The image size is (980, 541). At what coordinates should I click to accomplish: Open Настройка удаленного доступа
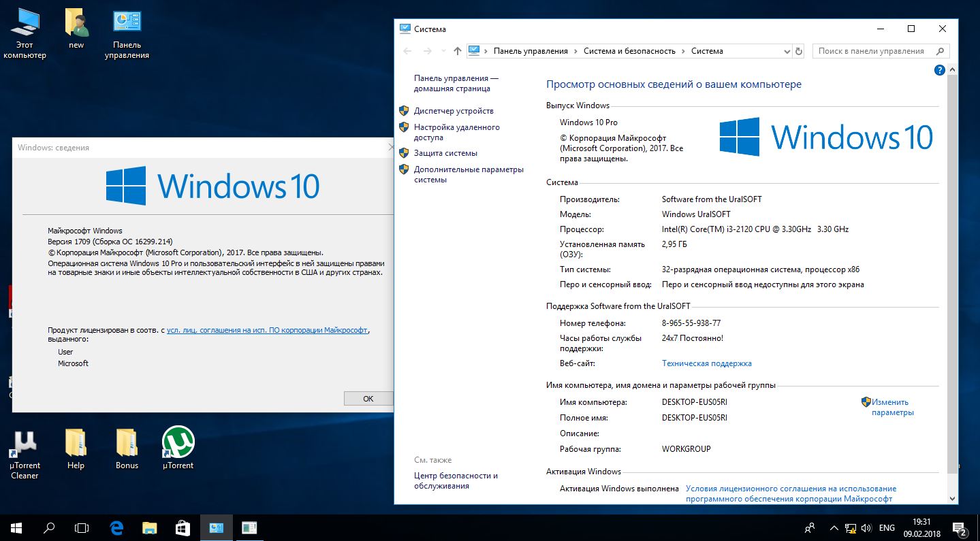[457, 132]
